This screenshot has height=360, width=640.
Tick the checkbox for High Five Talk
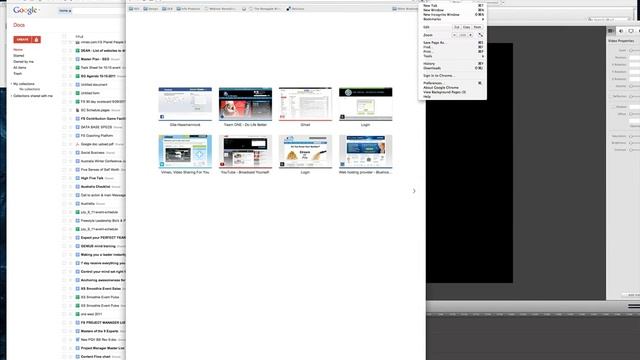pos(64,178)
